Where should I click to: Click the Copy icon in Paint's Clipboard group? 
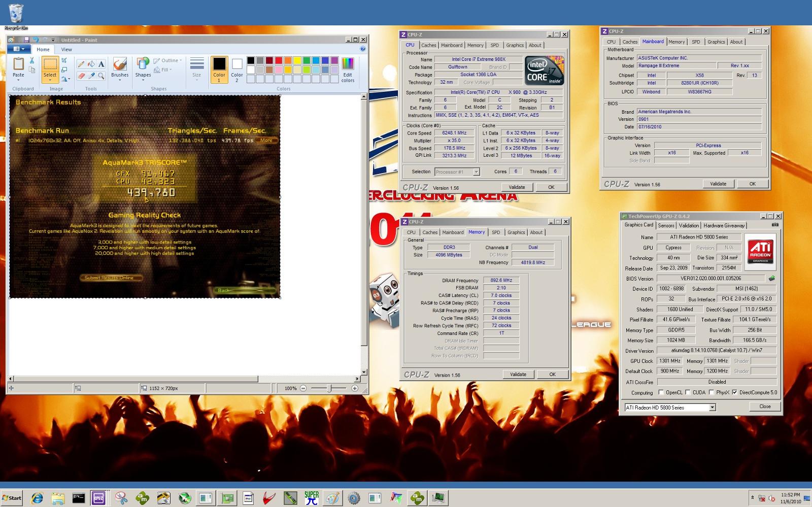(x=31, y=70)
